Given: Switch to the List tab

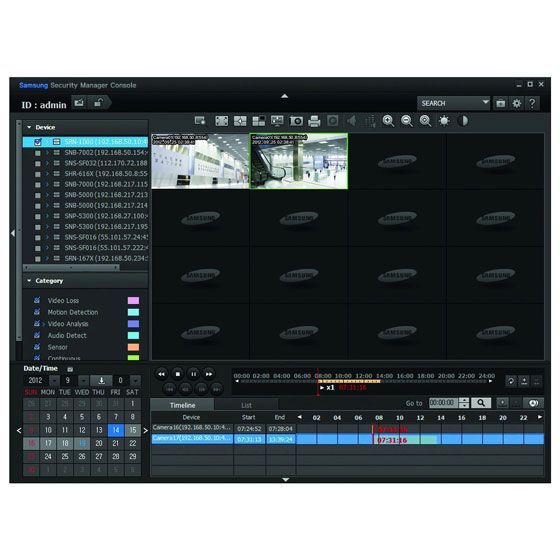Looking at the screenshot, I should coord(246,405).
